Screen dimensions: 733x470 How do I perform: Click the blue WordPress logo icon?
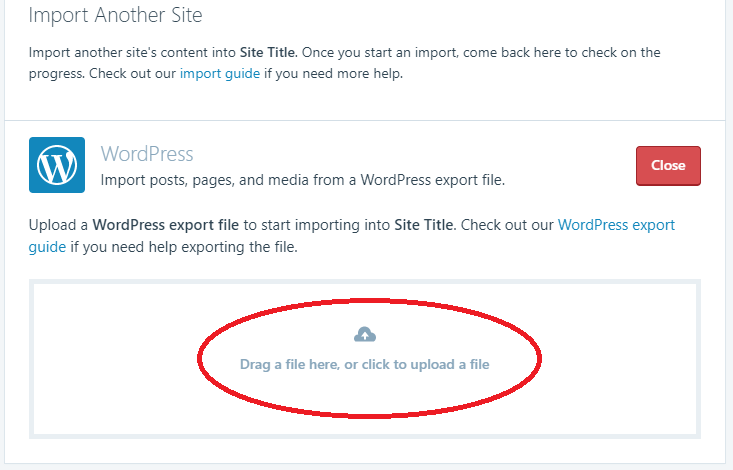[57, 165]
